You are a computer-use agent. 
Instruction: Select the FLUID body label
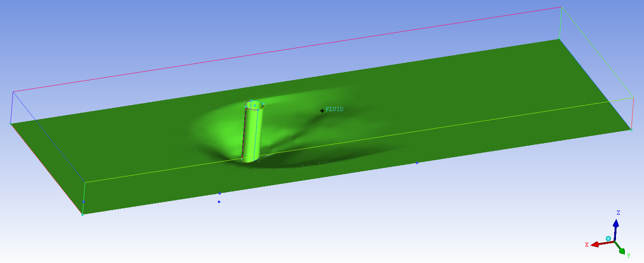pyautogui.click(x=334, y=109)
